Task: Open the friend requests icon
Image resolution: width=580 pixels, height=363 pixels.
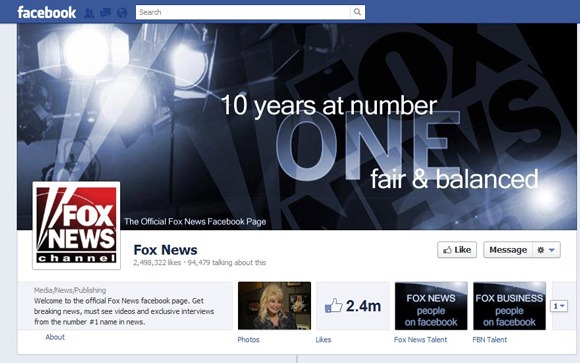Action: pyautogui.click(x=89, y=13)
